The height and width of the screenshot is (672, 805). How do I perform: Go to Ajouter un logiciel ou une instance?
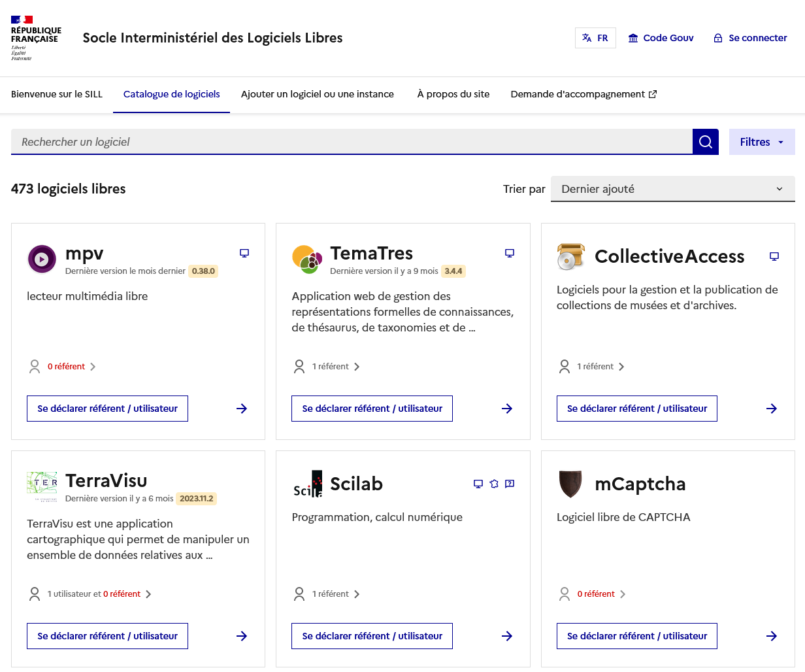tap(318, 94)
